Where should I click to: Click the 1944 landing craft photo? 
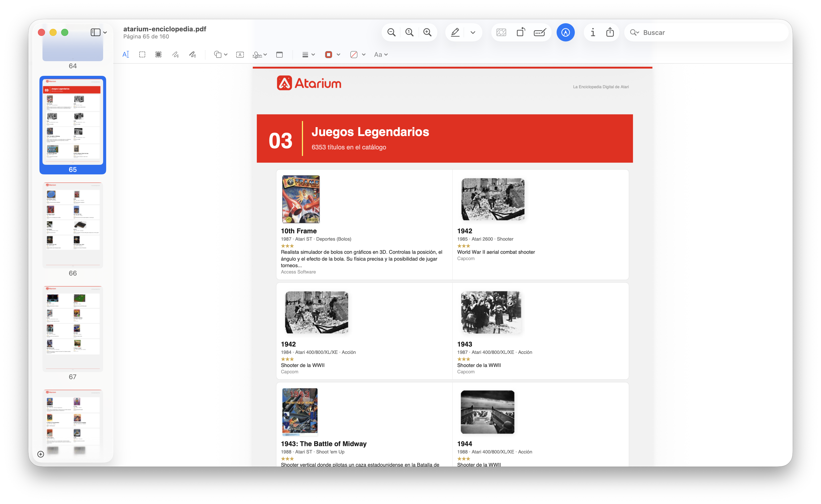click(x=487, y=412)
